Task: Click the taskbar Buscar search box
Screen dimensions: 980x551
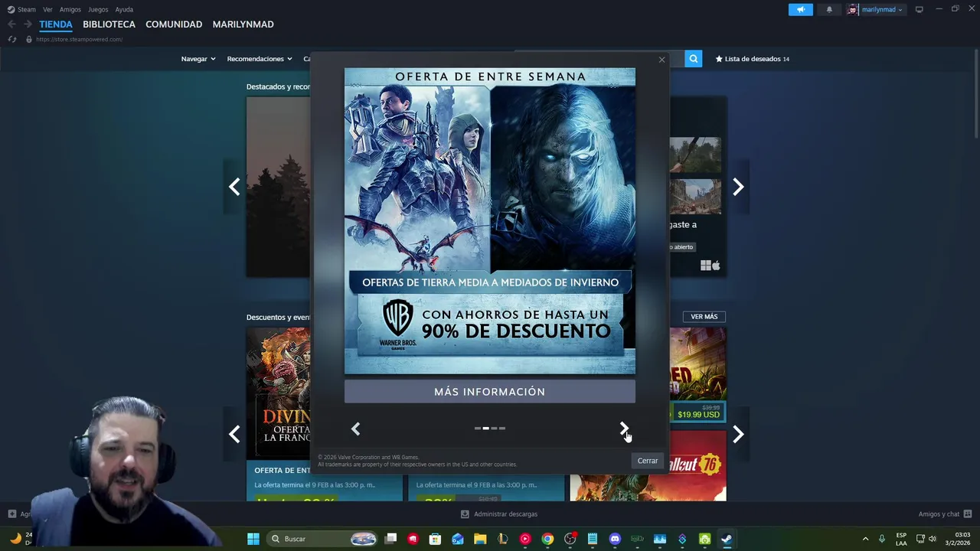Action: [323, 539]
